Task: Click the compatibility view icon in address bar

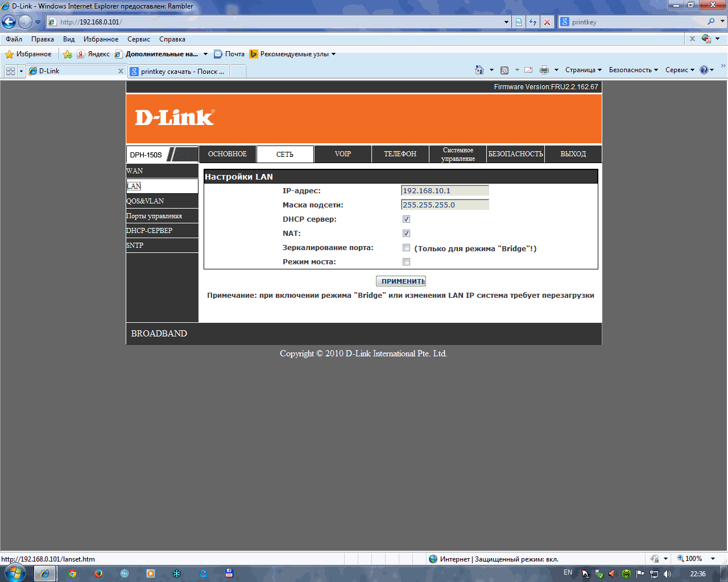Action: 519,22
